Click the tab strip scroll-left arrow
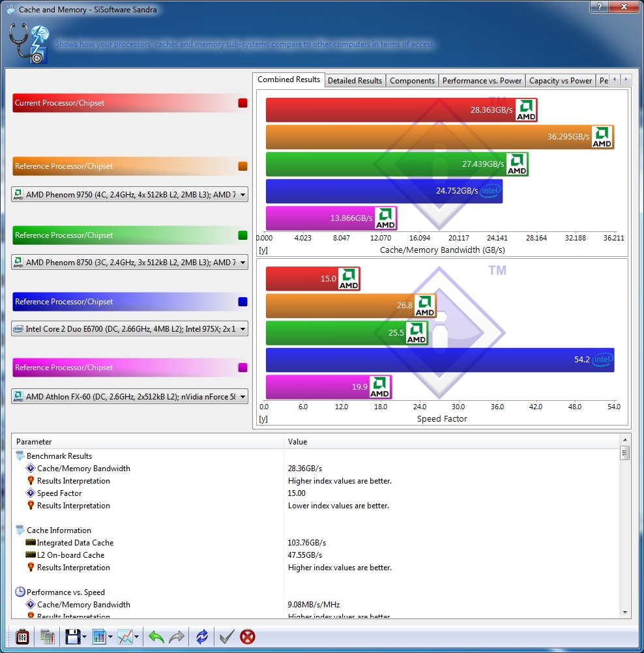The image size is (644, 653). [615, 80]
